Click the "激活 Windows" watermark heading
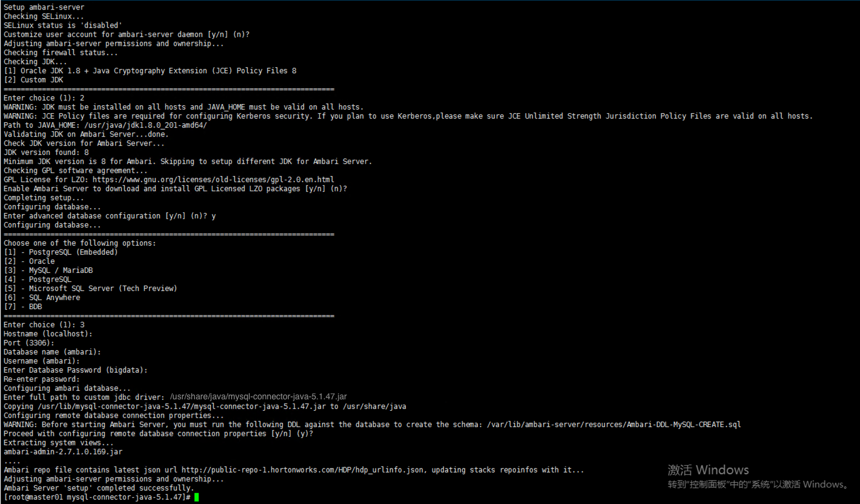Image resolution: width=860 pixels, height=504 pixels. pyautogui.click(x=708, y=470)
